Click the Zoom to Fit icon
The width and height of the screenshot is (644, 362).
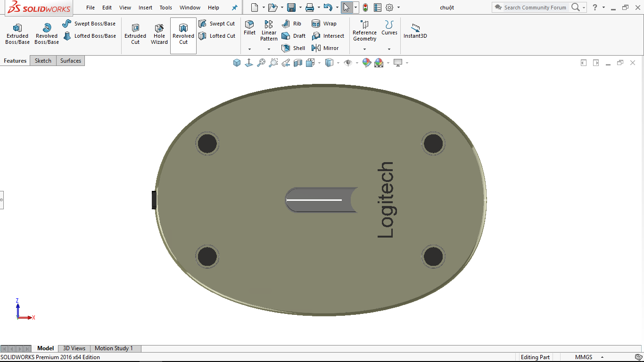(261, 63)
